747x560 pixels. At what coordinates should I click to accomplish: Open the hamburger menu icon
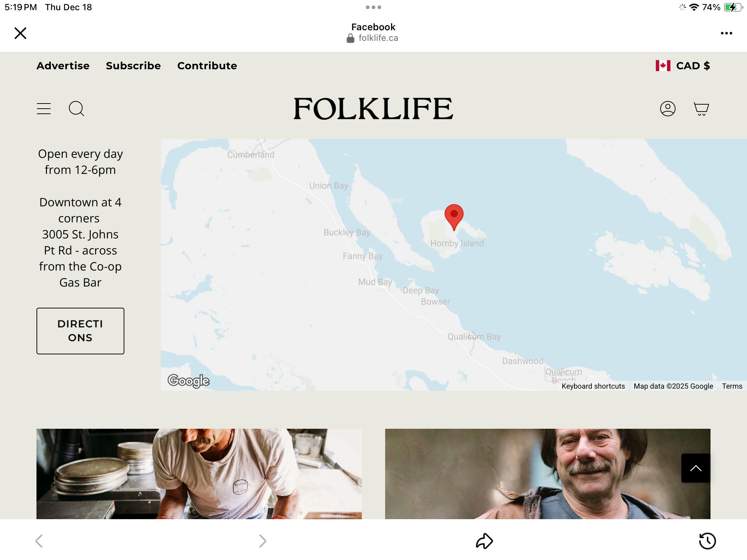pos(44,109)
